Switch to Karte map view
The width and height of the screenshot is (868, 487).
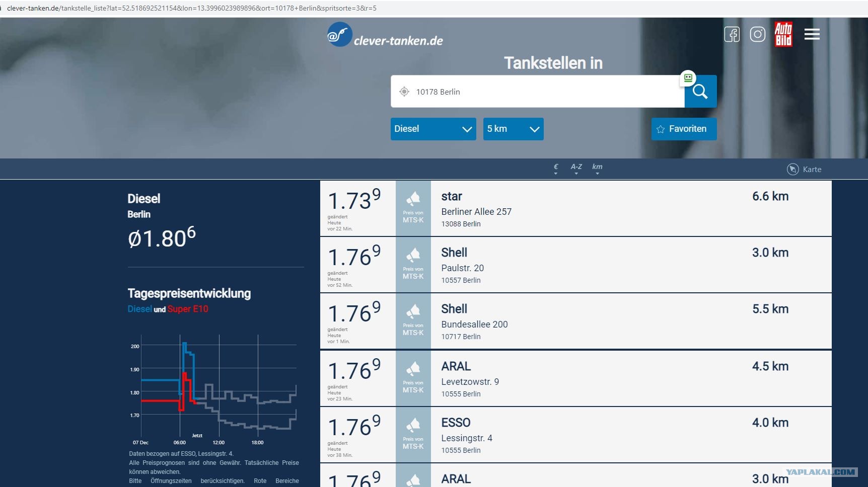(x=804, y=170)
